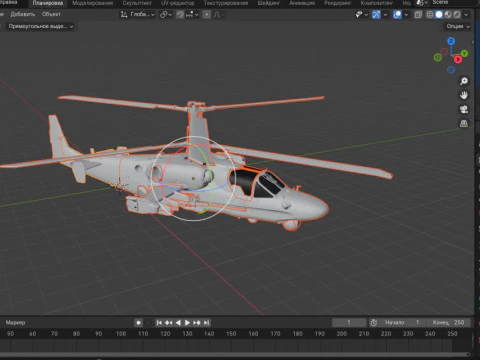
Task: Jump to the first frame
Action: coord(159,323)
